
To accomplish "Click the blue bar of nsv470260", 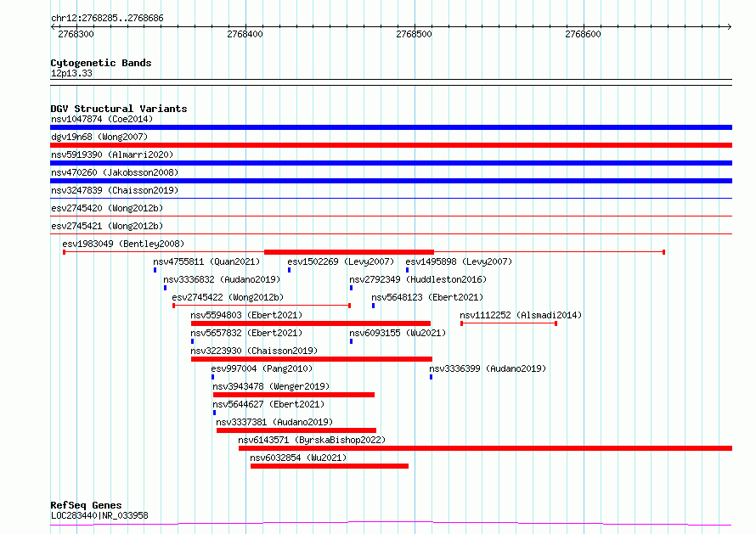I will (391, 181).
